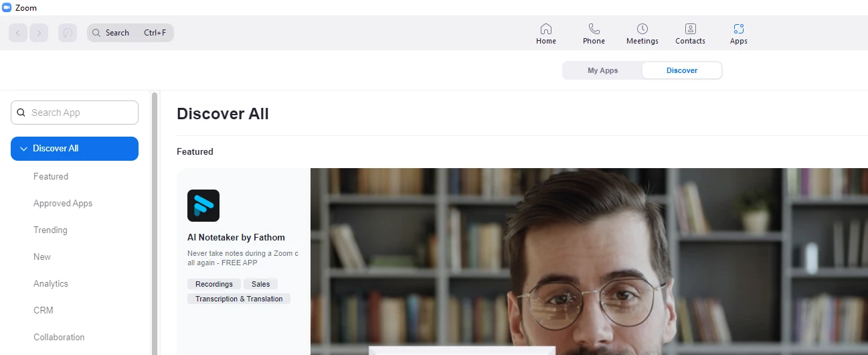Image resolution: width=868 pixels, height=355 pixels.
Task: Open the history clock icon button
Action: (68, 33)
